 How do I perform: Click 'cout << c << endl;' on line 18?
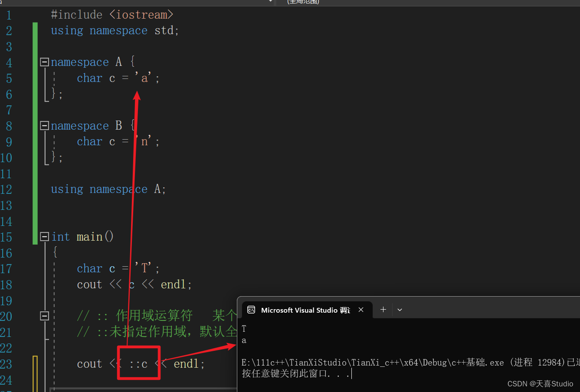point(134,284)
